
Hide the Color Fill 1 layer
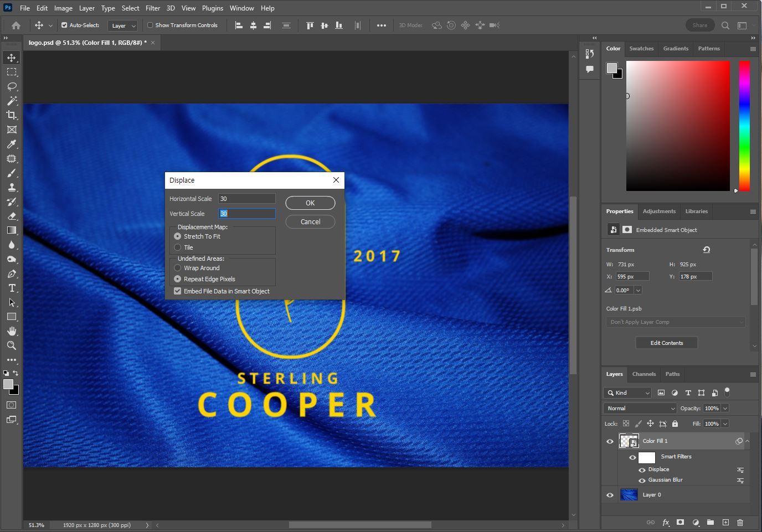click(610, 441)
